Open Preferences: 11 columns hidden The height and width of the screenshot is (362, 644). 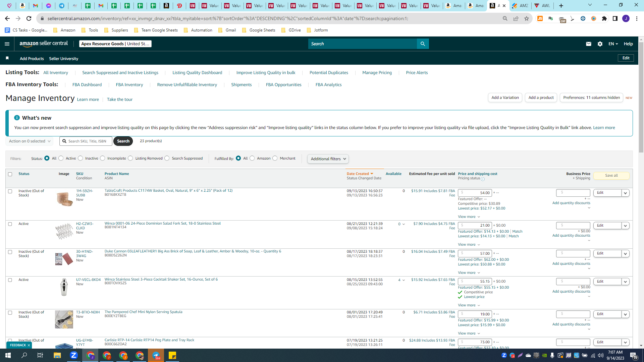tap(591, 98)
